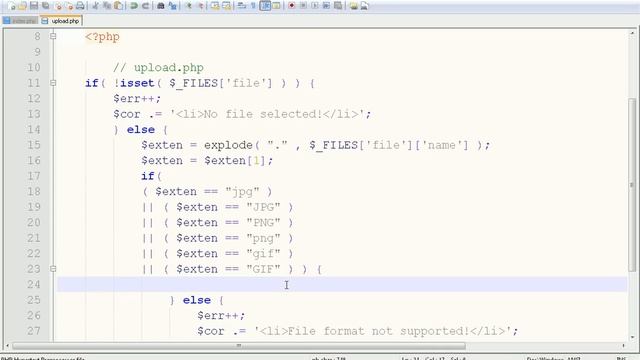Click '$err++;' on line 12
Screen dimensions: 640x360
coord(137,98)
